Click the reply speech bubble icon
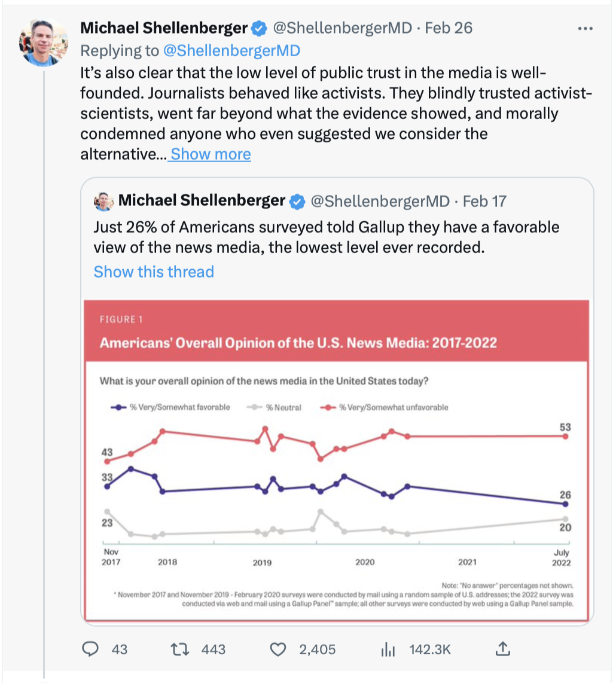 coord(90,649)
